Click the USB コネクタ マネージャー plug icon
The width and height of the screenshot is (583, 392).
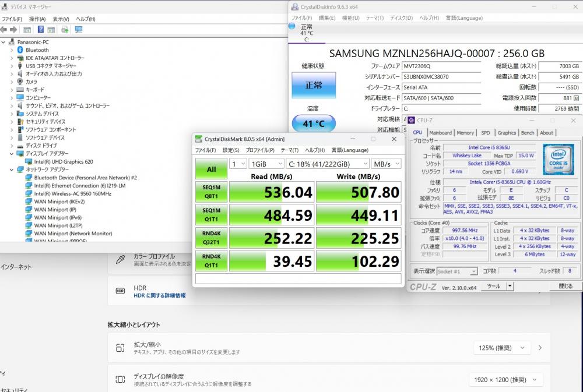click(x=20, y=66)
